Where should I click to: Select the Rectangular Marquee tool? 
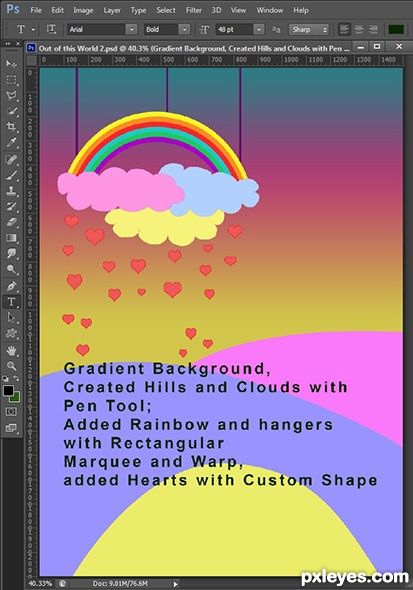click(x=11, y=79)
